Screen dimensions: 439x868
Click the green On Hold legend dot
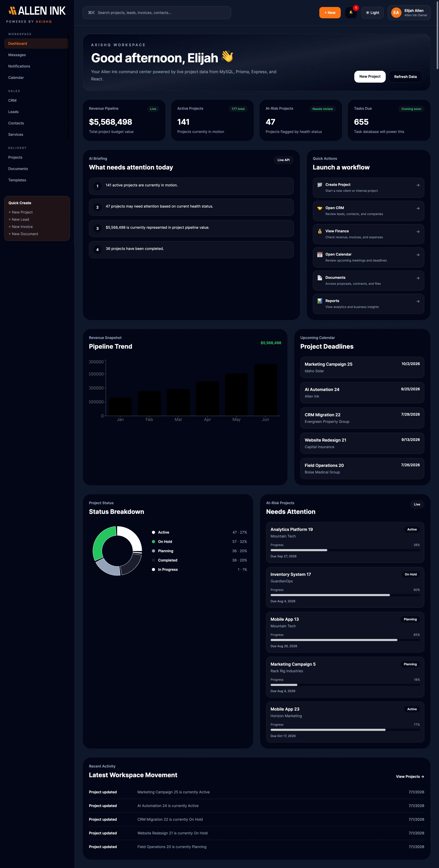pyautogui.click(x=154, y=542)
